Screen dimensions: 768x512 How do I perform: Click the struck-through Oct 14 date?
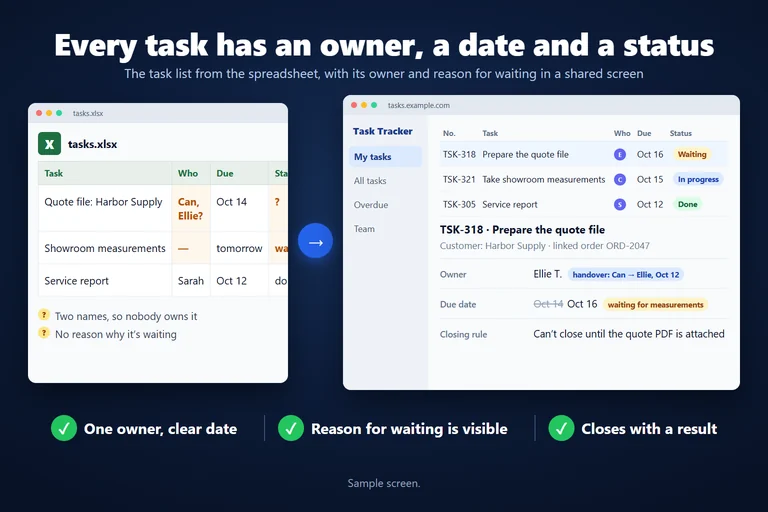point(548,304)
